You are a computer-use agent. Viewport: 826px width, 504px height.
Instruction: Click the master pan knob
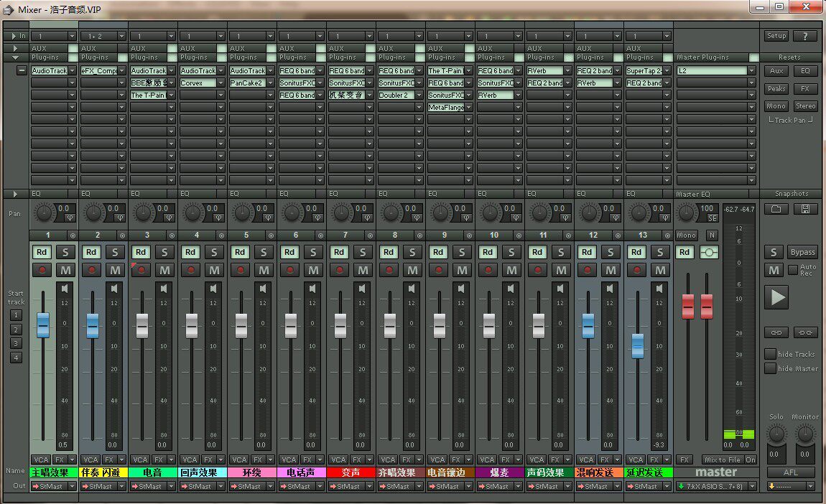tap(686, 213)
